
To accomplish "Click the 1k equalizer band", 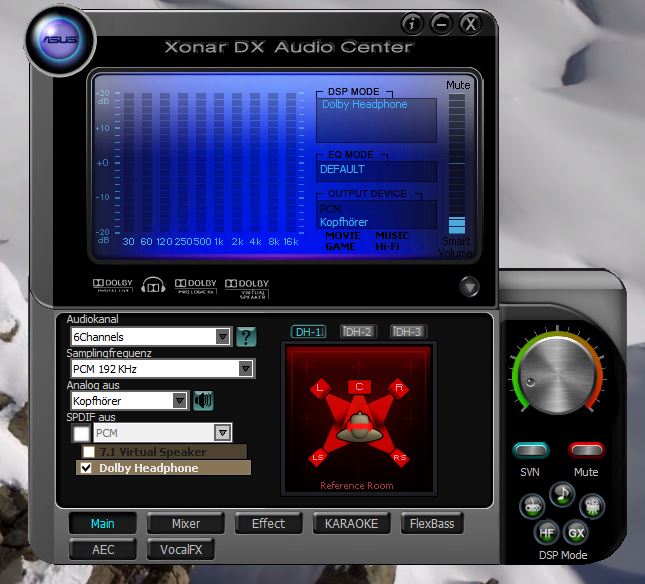I will (x=219, y=163).
